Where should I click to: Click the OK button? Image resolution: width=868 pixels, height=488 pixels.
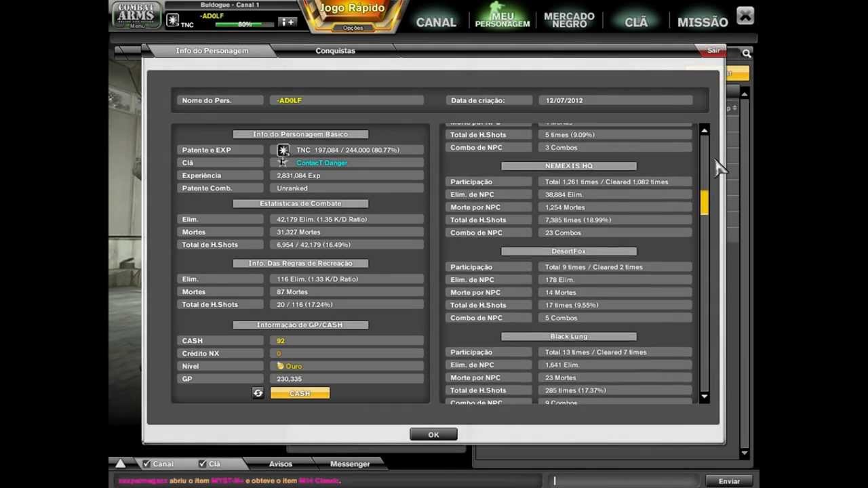[x=433, y=434]
